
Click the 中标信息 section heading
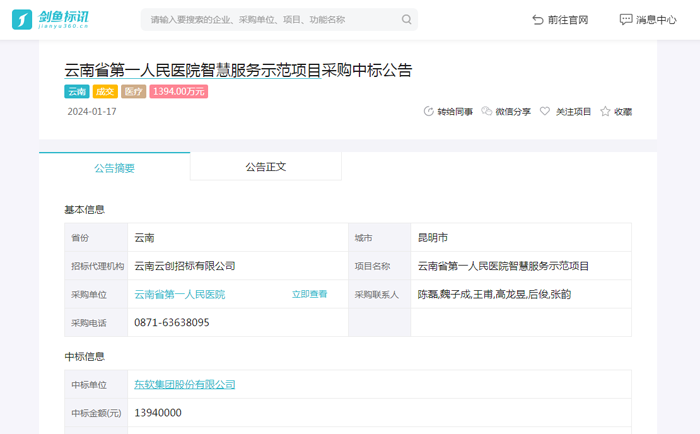click(84, 356)
